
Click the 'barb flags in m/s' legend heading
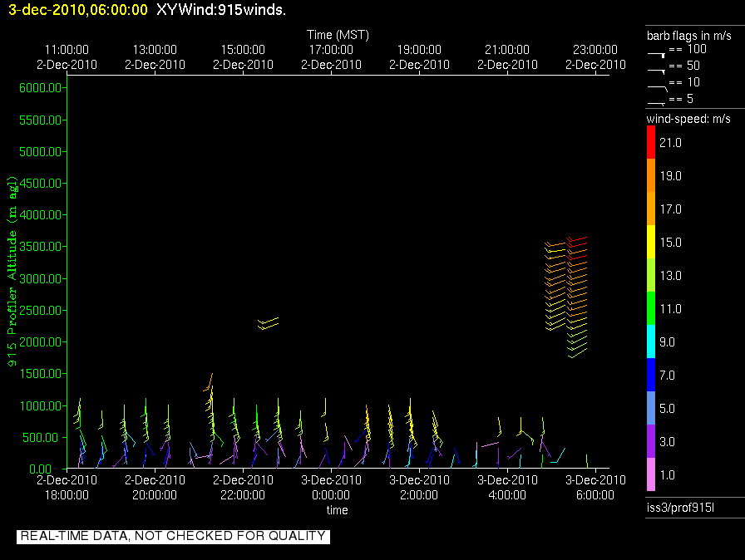pos(689,36)
